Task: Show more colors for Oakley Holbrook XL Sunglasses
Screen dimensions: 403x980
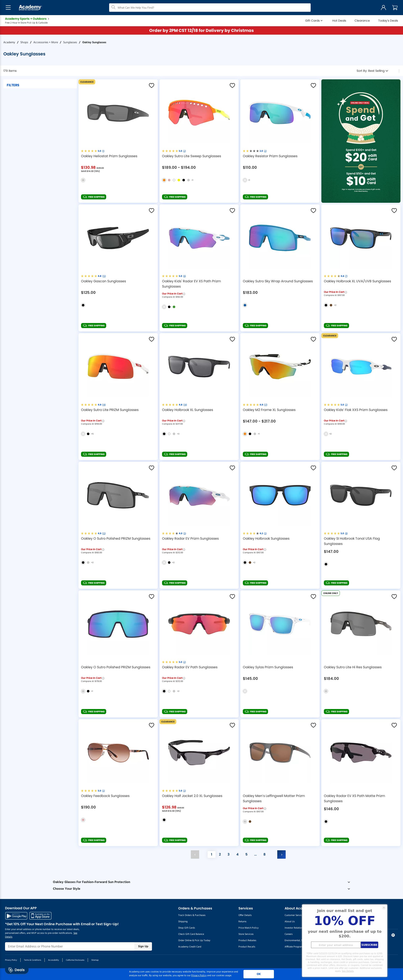Action: 178,434
